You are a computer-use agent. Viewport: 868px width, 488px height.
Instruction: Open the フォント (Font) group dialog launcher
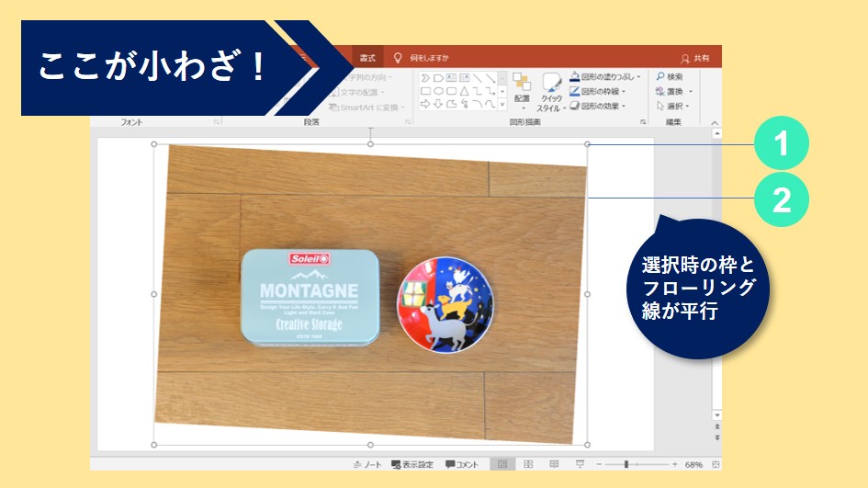tap(217, 122)
